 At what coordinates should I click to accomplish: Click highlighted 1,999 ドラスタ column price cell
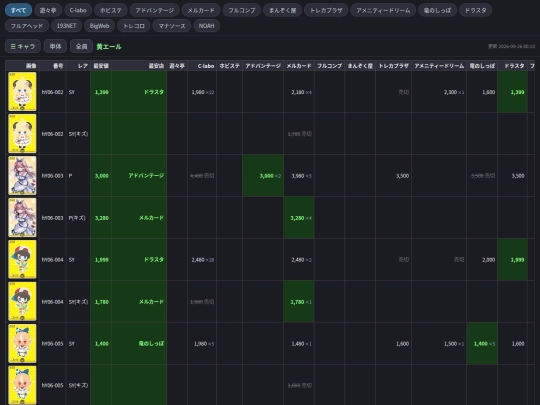(512, 260)
